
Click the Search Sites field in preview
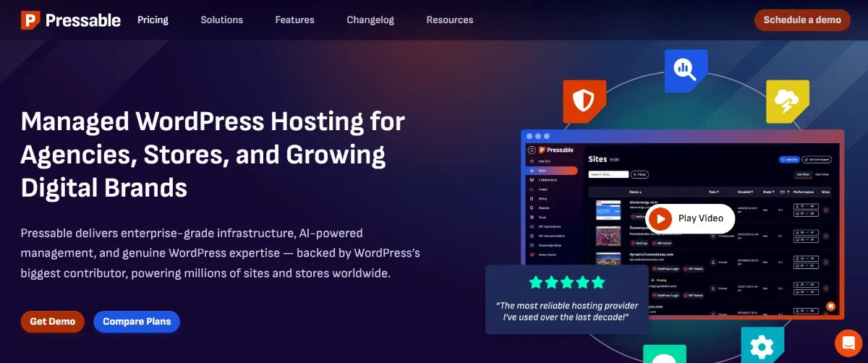click(608, 174)
